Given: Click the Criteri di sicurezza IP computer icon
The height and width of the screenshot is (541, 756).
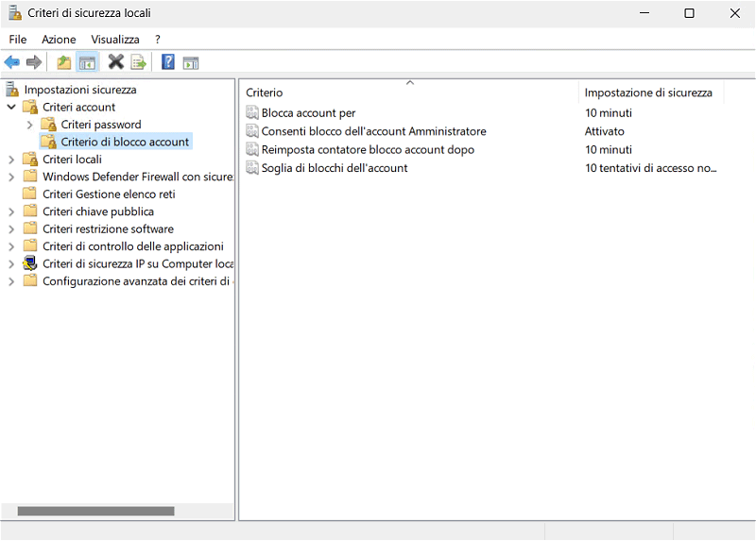Looking at the screenshot, I should (30, 263).
